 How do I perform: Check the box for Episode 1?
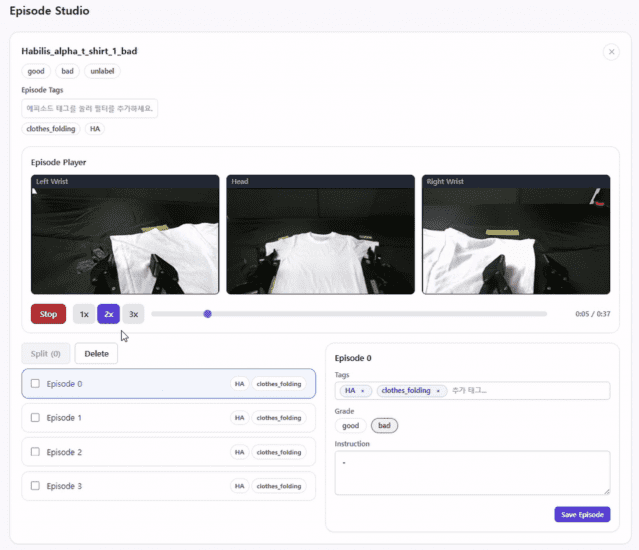click(36, 418)
